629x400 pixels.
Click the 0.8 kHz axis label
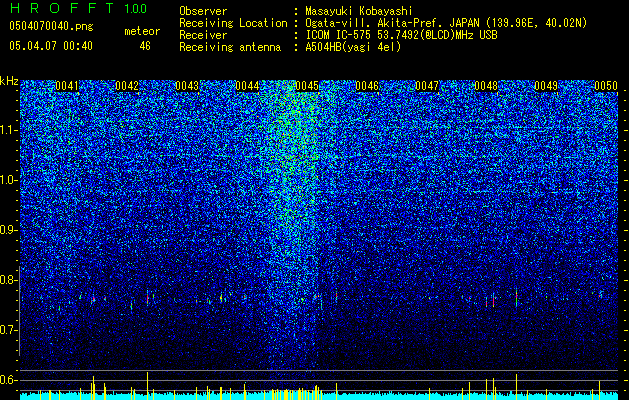tap(8, 280)
